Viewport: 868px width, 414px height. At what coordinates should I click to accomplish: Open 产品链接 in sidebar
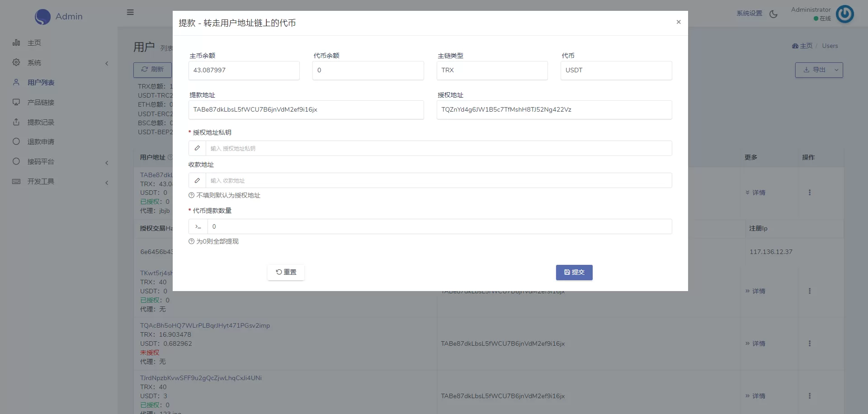click(41, 103)
